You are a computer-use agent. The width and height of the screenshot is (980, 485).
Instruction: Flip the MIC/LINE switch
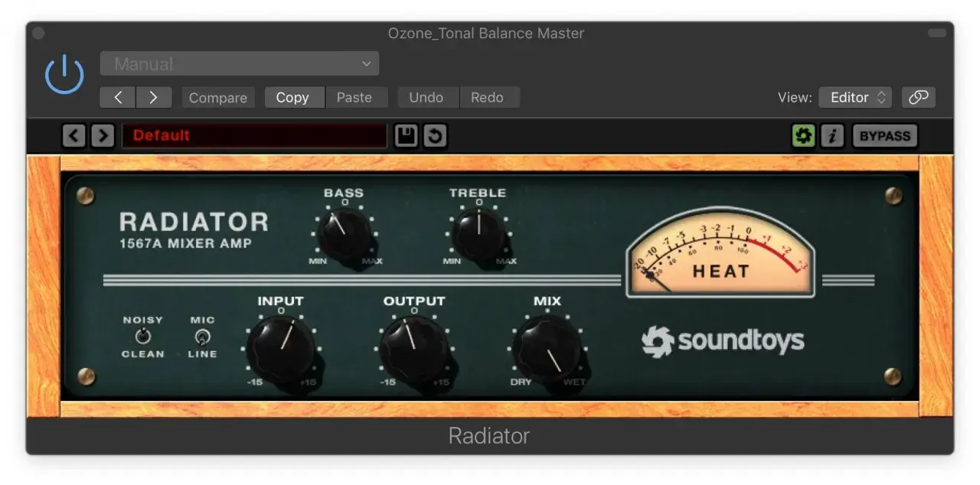tap(202, 337)
